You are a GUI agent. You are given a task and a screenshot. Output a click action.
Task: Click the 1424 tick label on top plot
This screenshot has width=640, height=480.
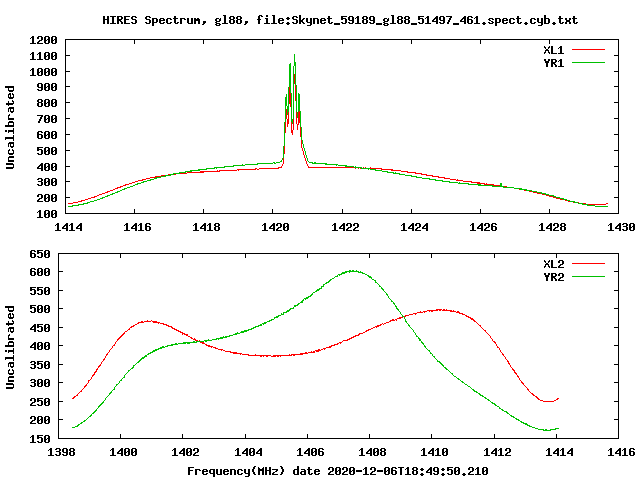(x=414, y=227)
